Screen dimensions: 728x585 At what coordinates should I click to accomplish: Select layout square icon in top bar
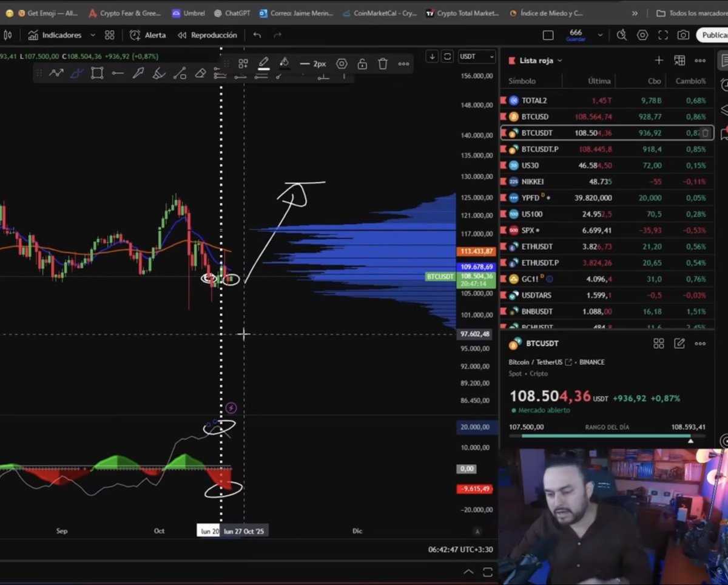548,35
